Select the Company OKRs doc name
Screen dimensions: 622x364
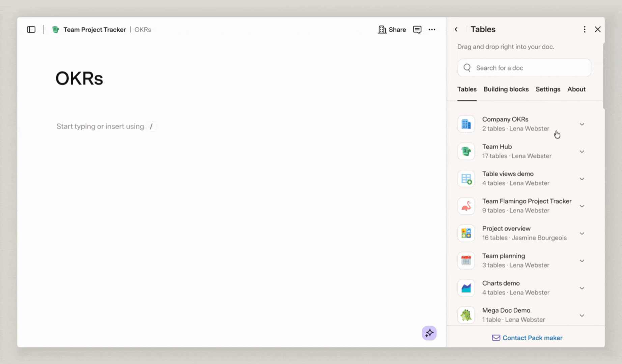[x=505, y=119]
